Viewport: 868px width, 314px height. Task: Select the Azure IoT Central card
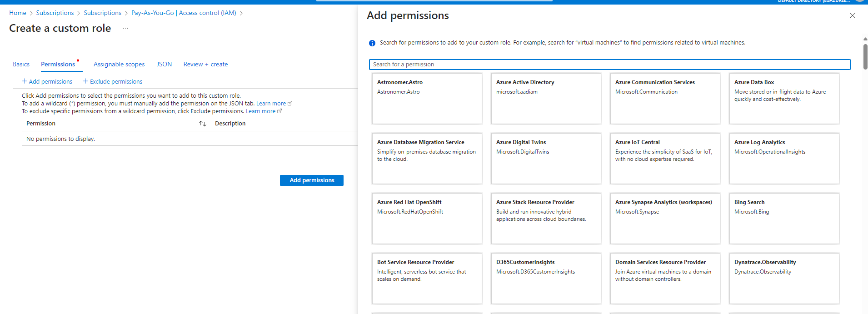coord(665,159)
